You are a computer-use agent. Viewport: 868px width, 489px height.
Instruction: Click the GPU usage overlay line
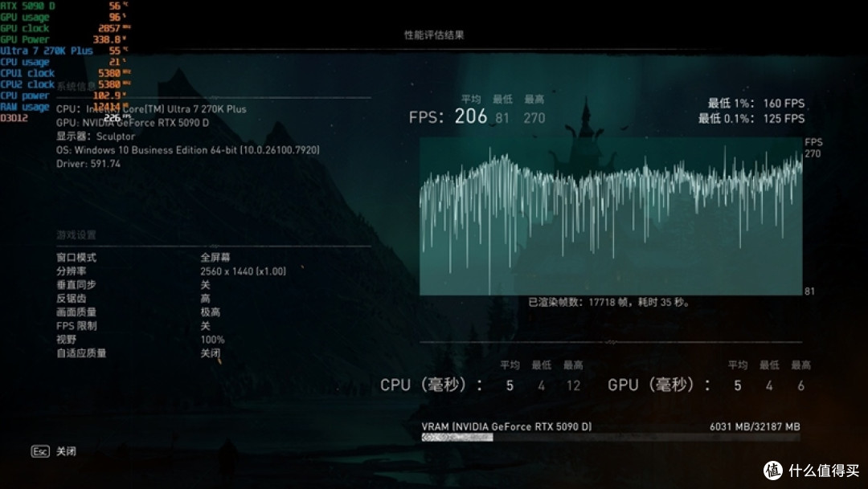point(63,17)
